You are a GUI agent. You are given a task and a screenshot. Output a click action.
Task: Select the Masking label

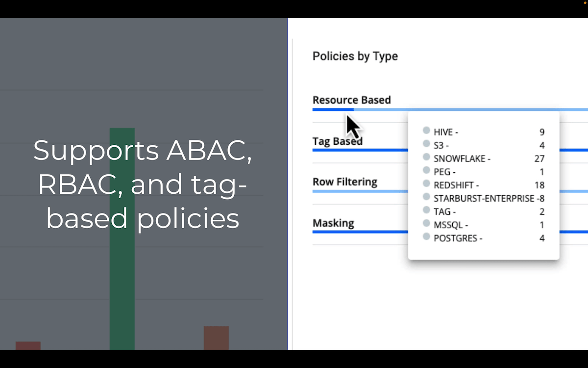coord(333,223)
